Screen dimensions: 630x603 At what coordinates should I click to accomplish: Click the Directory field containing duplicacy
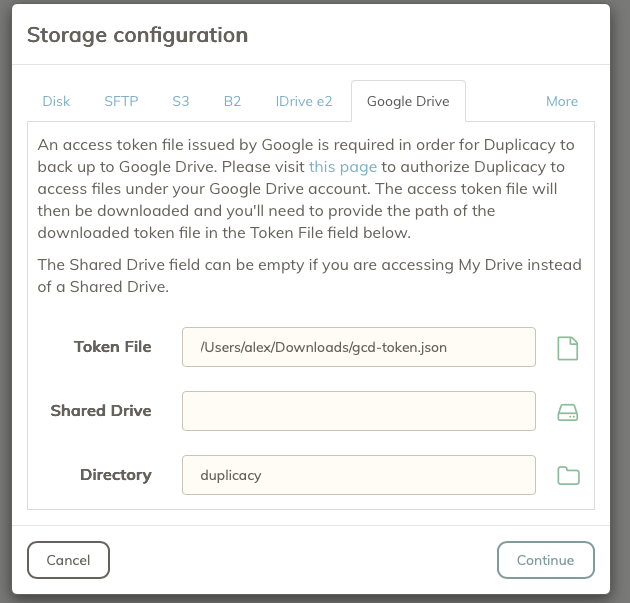tap(359, 475)
